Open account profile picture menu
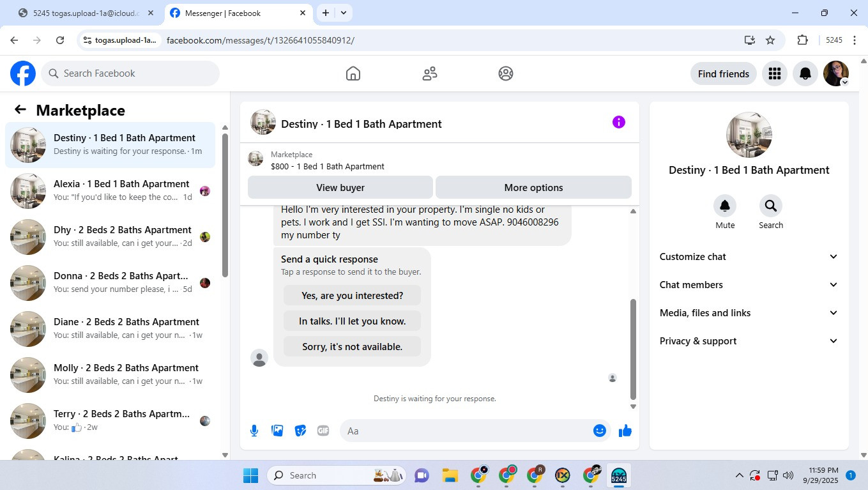Image resolution: width=868 pixels, height=490 pixels. pos(836,73)
